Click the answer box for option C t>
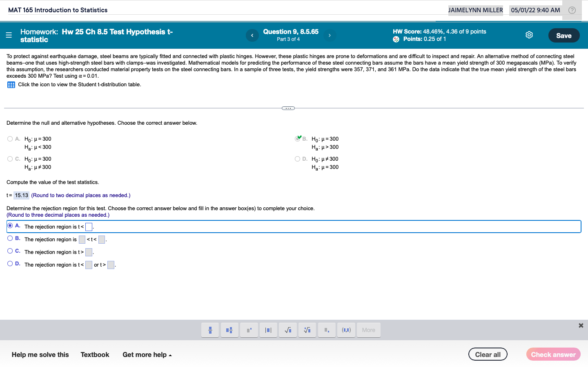Viewport: 588px width, 368px height. click(89, 252)
